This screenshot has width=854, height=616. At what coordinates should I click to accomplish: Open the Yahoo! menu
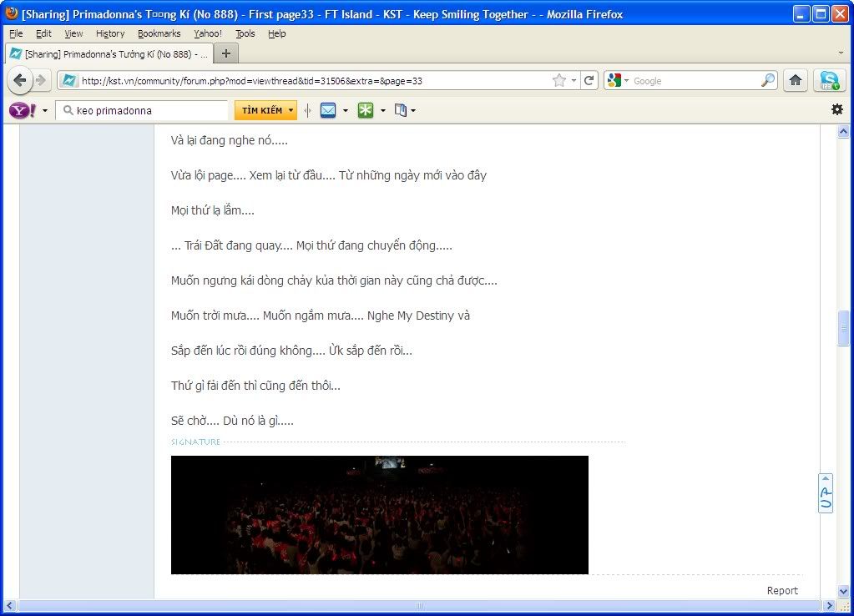tap(208, 33)
